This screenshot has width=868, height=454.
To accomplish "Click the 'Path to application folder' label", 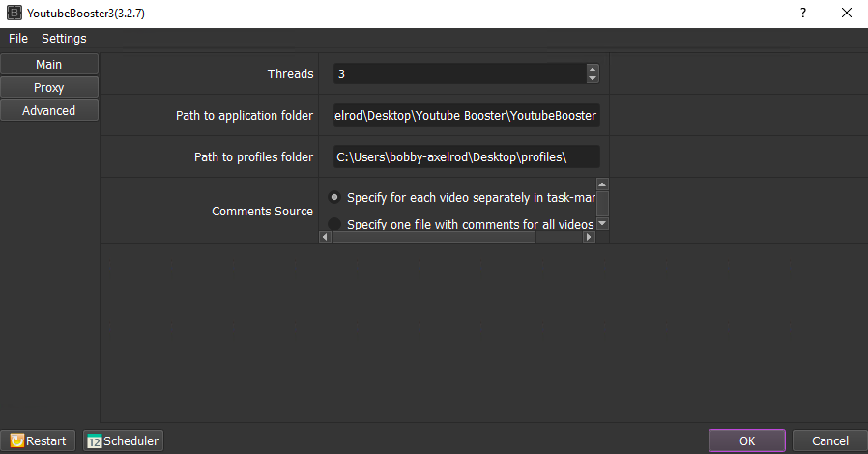I will pos(245,116).
